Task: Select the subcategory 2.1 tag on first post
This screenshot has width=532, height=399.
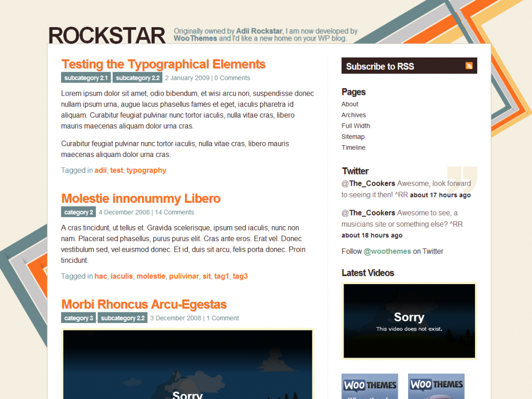Action: tap(86, 78)
